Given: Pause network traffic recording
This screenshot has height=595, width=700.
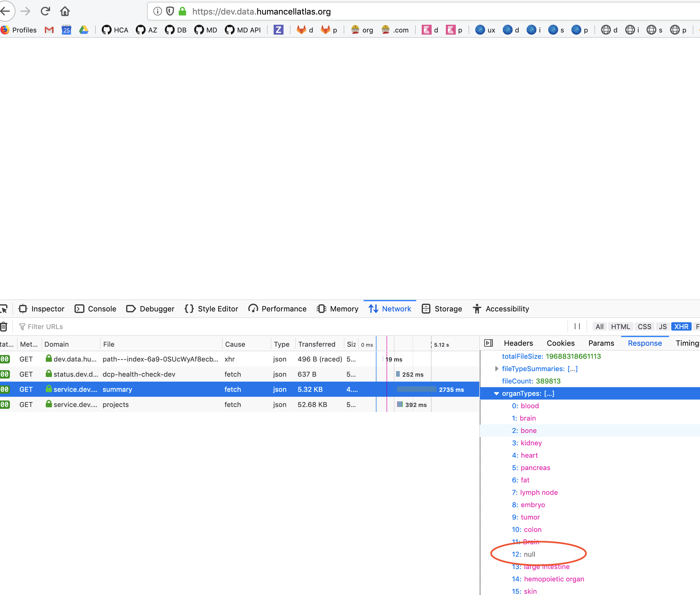Looking at the screenshot, I should click(x=577, y=326).
